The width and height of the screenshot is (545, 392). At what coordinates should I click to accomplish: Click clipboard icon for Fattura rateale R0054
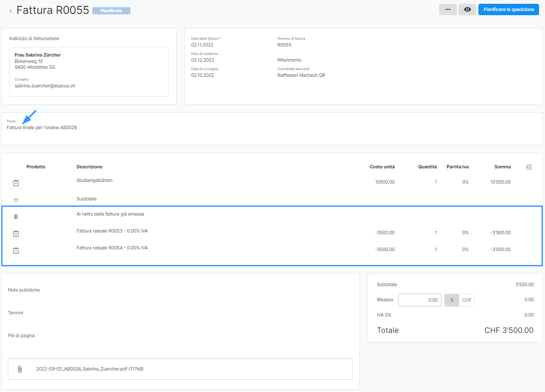[x=16, y=250]
